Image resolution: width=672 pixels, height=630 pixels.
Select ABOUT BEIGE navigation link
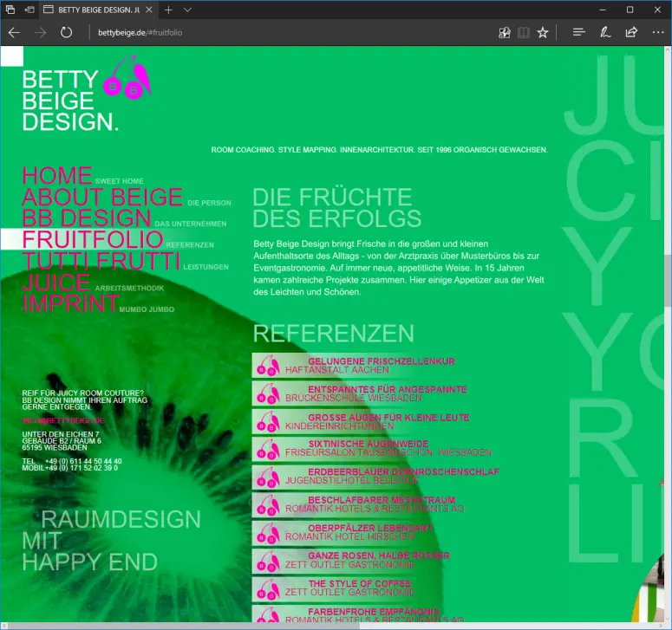coord(102,198)
